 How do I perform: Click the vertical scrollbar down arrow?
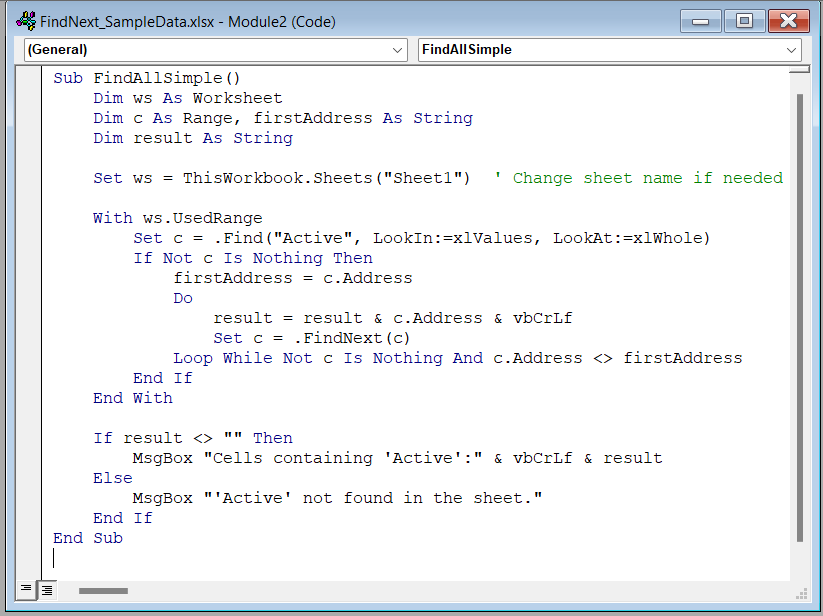[798, 572]
